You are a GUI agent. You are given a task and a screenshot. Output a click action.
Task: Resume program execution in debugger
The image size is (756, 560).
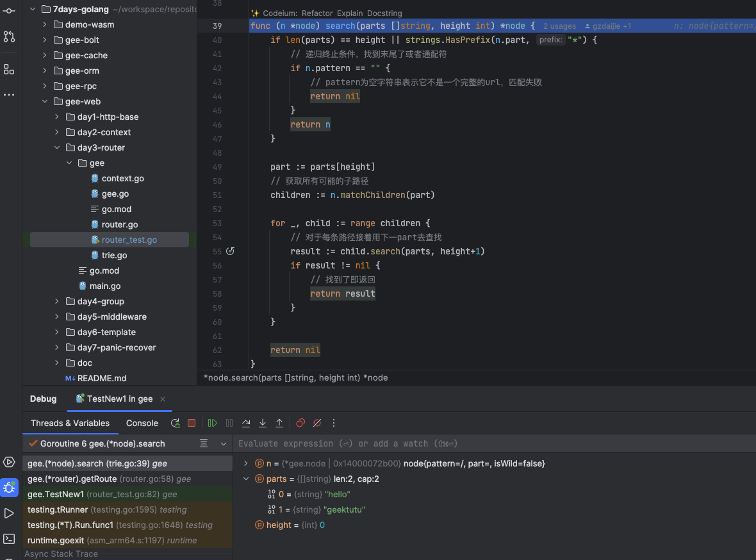(x=213, y=423)
